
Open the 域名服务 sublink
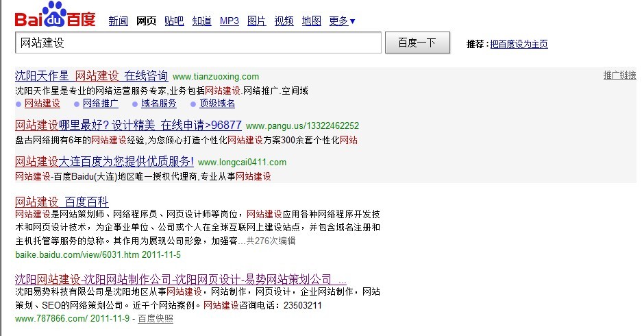(x=158, y=104)
